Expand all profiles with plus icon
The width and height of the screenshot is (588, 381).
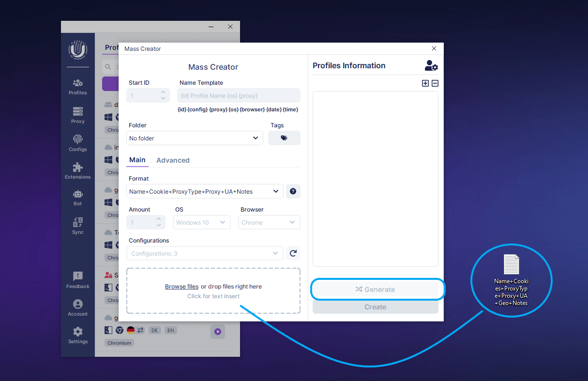[425, 83]
